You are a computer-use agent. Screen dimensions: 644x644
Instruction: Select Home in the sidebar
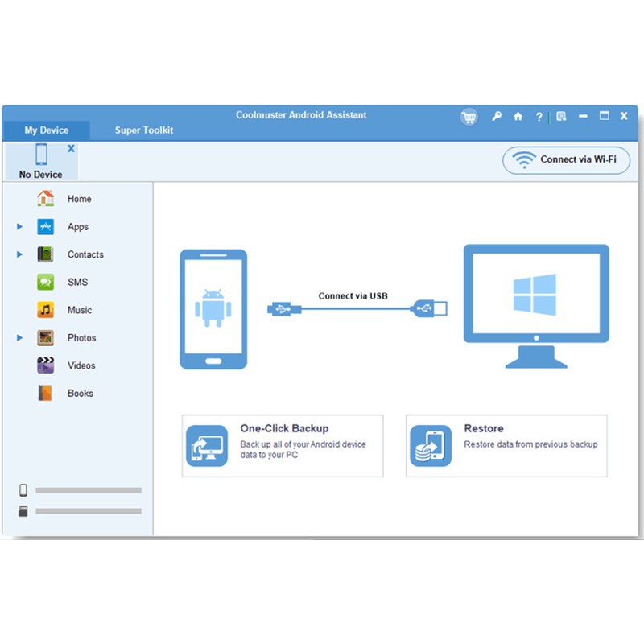coord(79,199)
